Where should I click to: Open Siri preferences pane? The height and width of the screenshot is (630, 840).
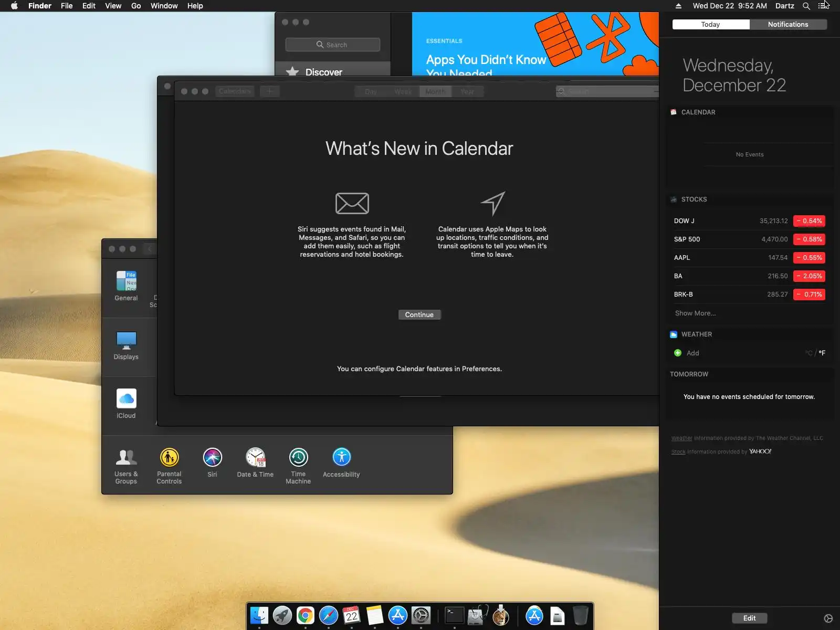point(212,463)
